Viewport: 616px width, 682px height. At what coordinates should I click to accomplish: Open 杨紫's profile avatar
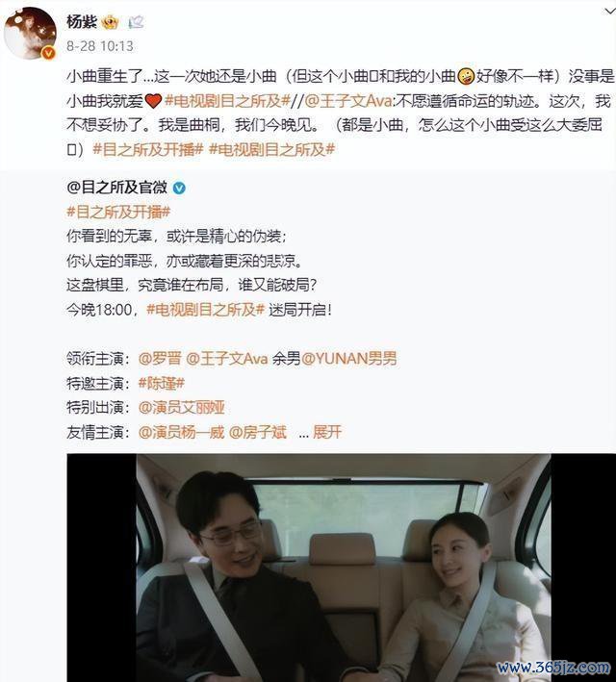[30, 33]
